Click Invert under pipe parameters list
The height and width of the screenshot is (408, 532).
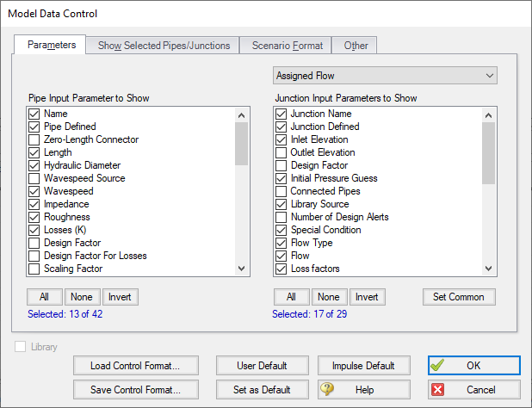121,297
